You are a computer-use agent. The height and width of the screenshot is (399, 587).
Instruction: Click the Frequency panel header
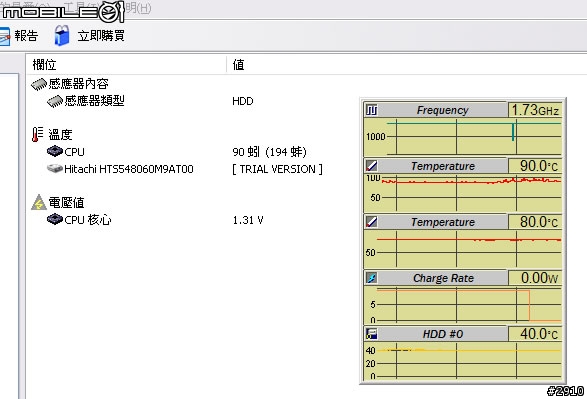coord(442,110)
